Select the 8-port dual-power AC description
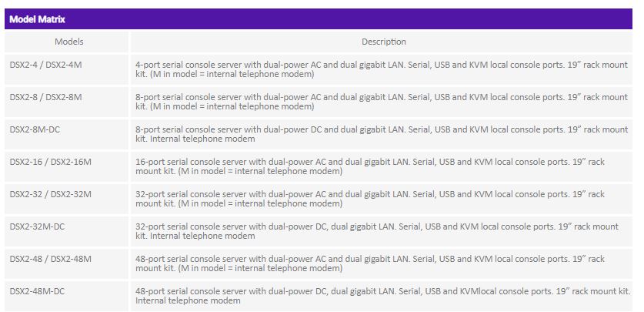644x312 pixels. point(382,102)
